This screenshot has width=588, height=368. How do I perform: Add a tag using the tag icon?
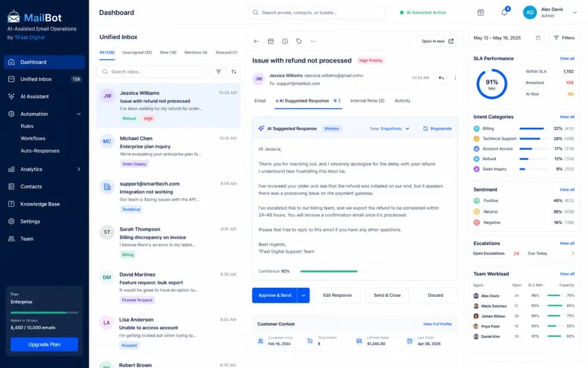pyautogui.click(x=299, y=41)
